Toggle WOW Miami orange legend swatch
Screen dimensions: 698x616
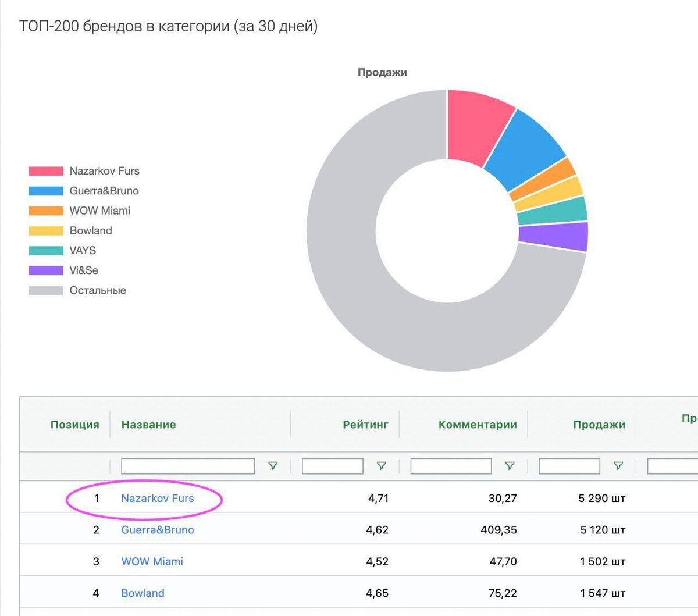pos(46,211)
